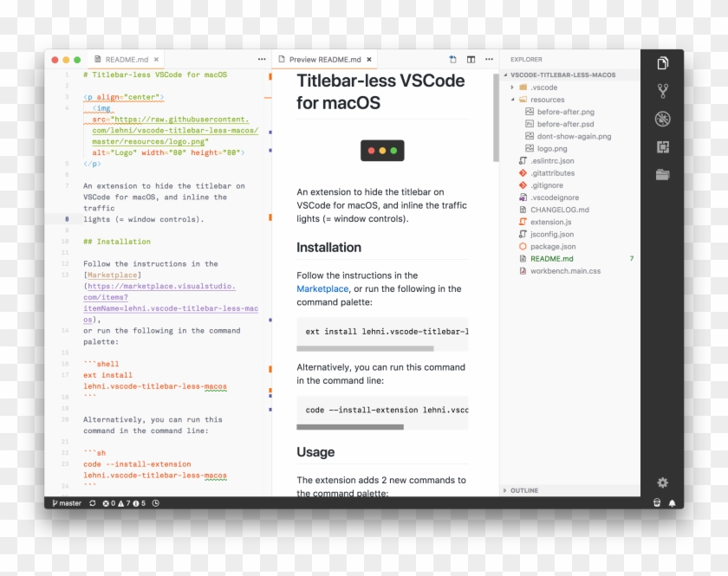This screenshot has width=728, height=576.
Task: Click the '## Installation' line in editor
Action: point(117,242)
